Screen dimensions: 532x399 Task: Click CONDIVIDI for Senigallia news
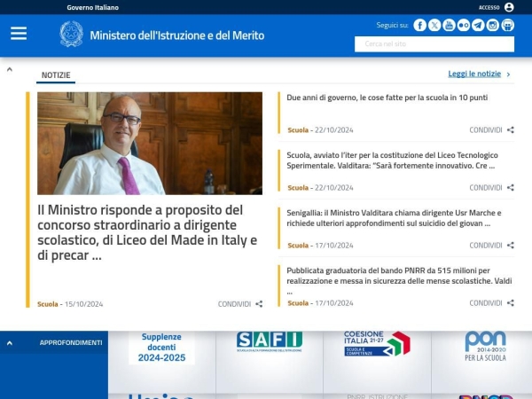click(486, 246)
